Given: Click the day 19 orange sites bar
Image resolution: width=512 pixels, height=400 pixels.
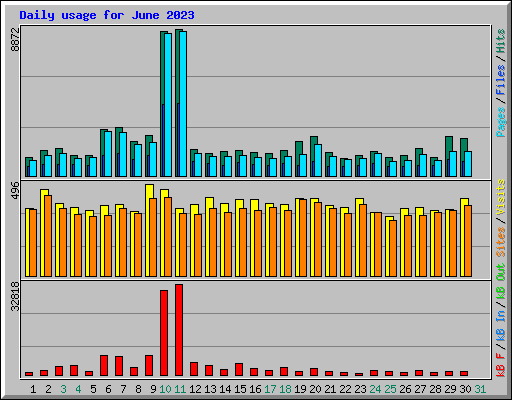Looking at the screenshot, I should [x=303, y=238].
